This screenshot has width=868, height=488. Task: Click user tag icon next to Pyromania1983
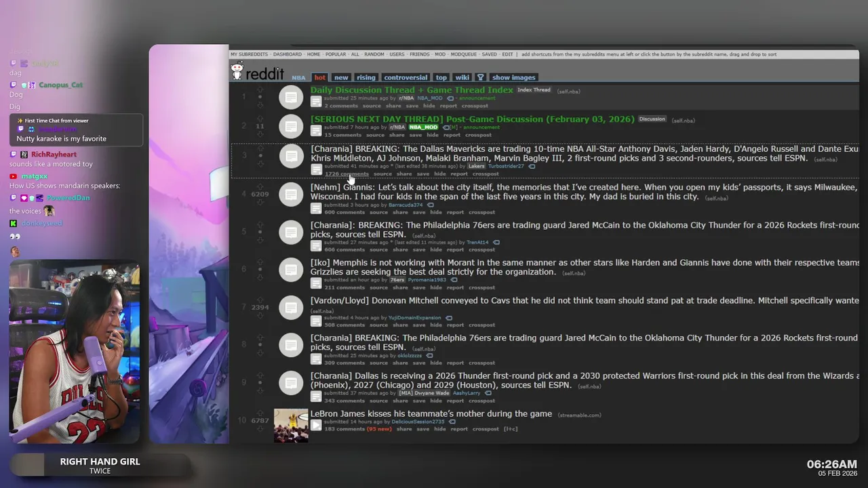click(x=454, y=280)
